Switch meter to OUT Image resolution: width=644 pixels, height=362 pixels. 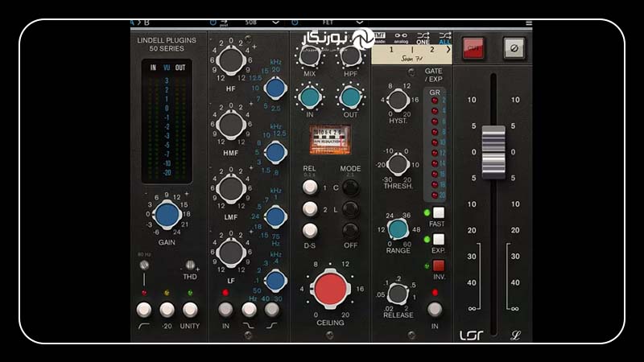coord(180,68)
